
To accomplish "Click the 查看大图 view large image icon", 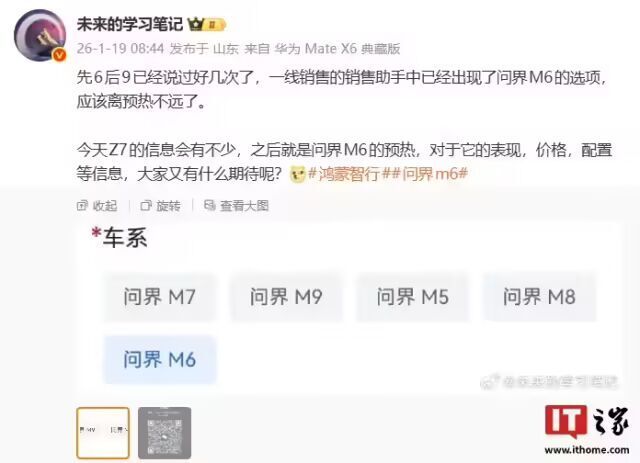I will [x=210, y=205].
